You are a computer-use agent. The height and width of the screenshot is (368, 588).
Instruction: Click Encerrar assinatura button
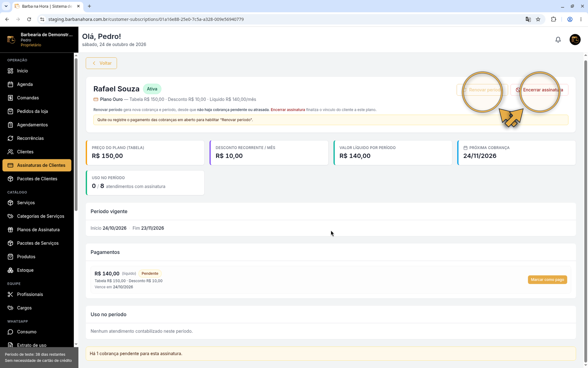point(539,90)
